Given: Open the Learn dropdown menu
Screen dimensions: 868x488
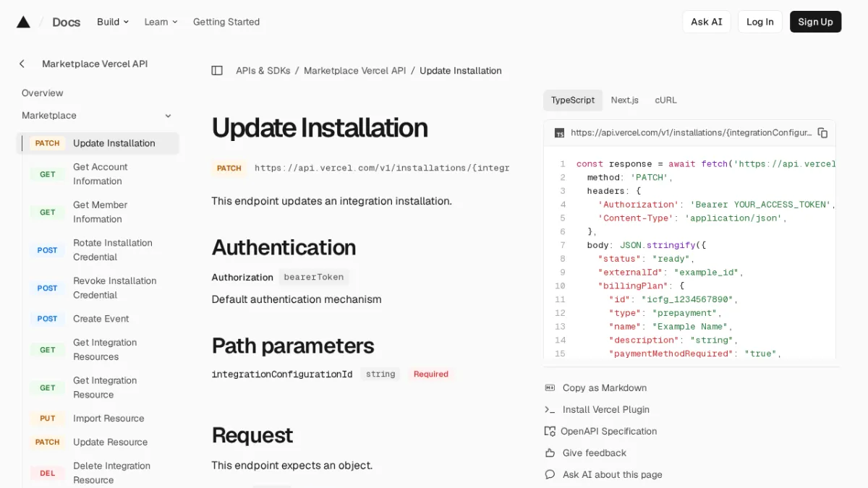Looking at the screenshot, I should tap(161, 22).
